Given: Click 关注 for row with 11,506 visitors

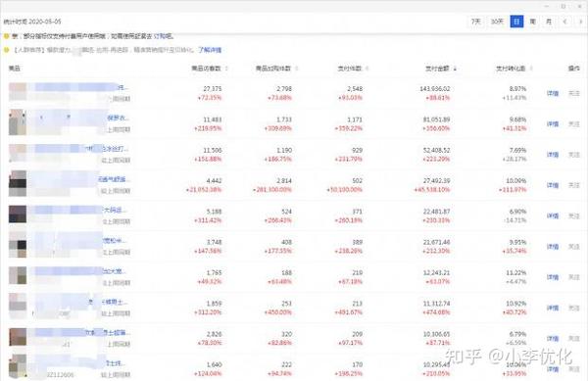Looking at the screenshot, I should (574, 155).
